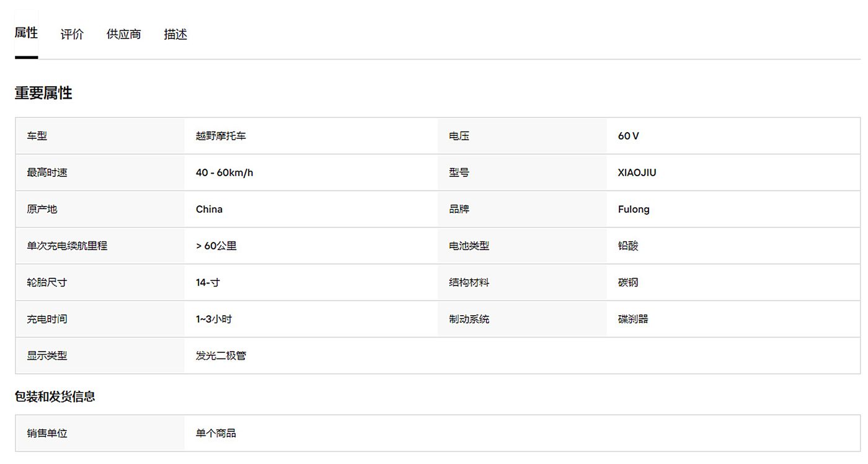Select the 14-寸 tire size value
Viewport: 868px width, 464px height.
208,282
